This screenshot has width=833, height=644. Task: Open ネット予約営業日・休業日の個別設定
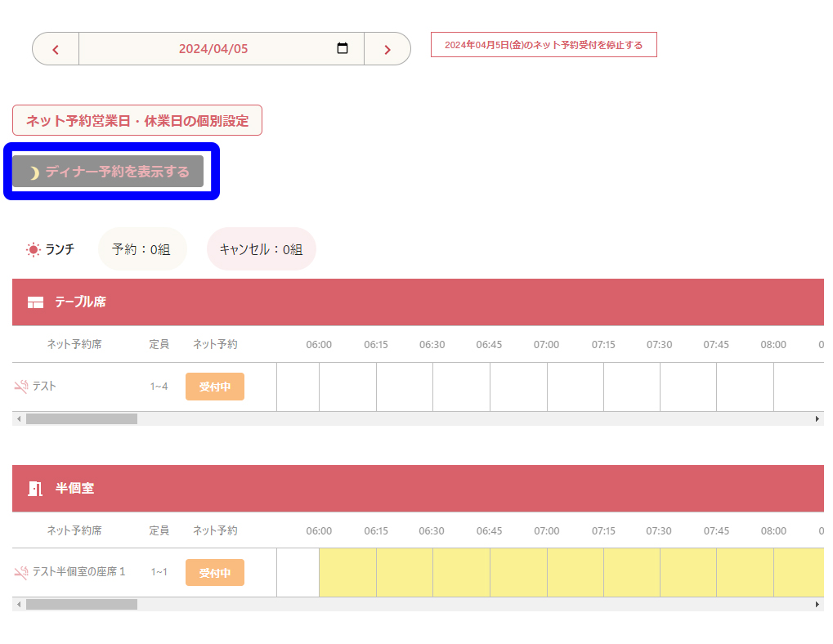tap(137, 120)
